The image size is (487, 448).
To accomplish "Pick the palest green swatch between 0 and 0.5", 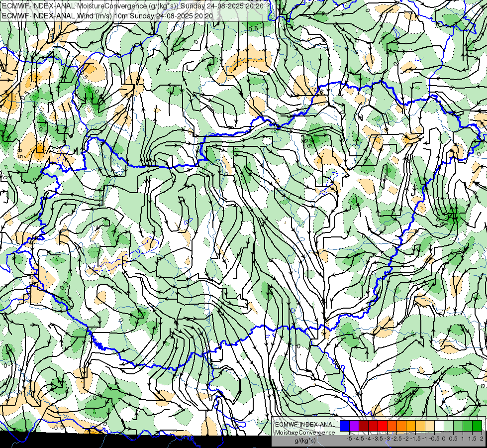I will (x=449, y=426).
